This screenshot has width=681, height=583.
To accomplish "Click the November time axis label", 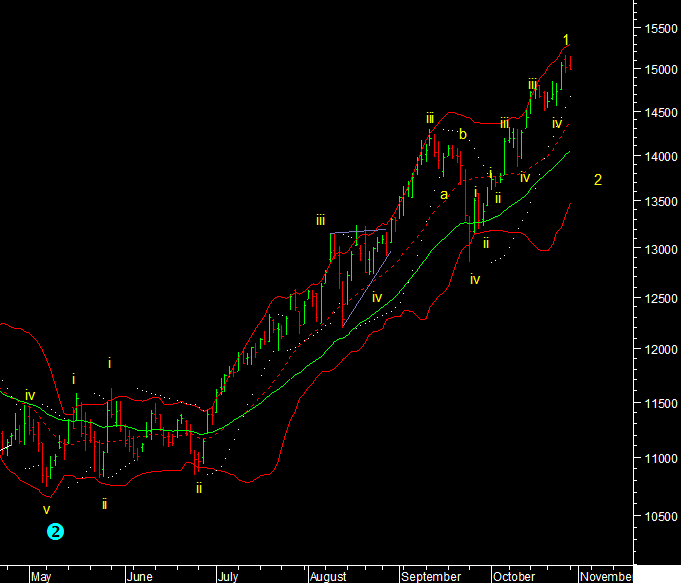I will tap(606, 577).
